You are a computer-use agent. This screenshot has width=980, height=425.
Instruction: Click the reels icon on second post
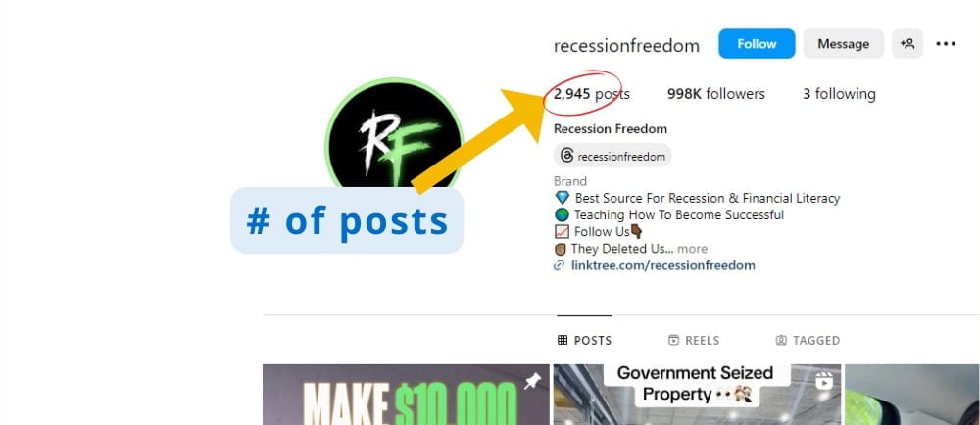(x=824, y=380)
